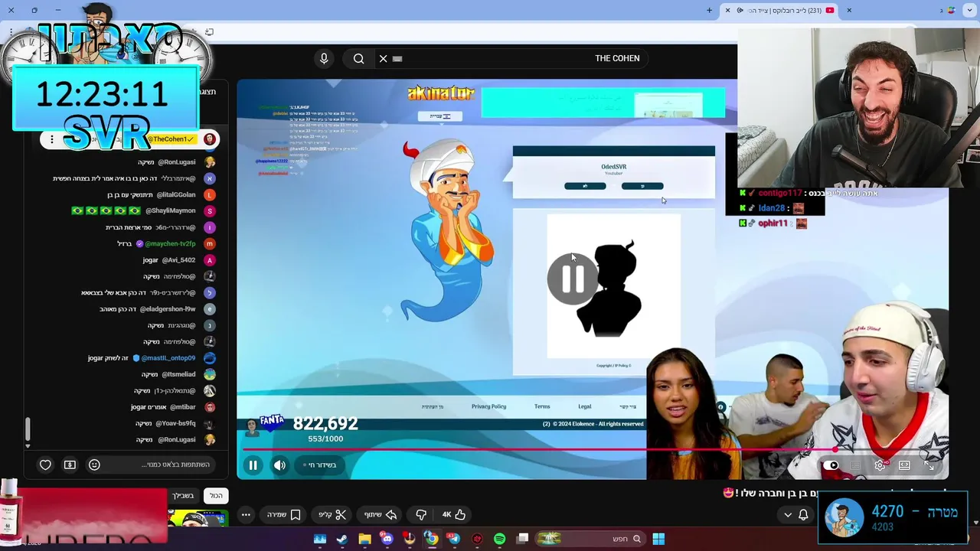Select the הכול filter chip
Image resolution: width=980 pixels, height=551 pixels.
click(x=216, y=496)
